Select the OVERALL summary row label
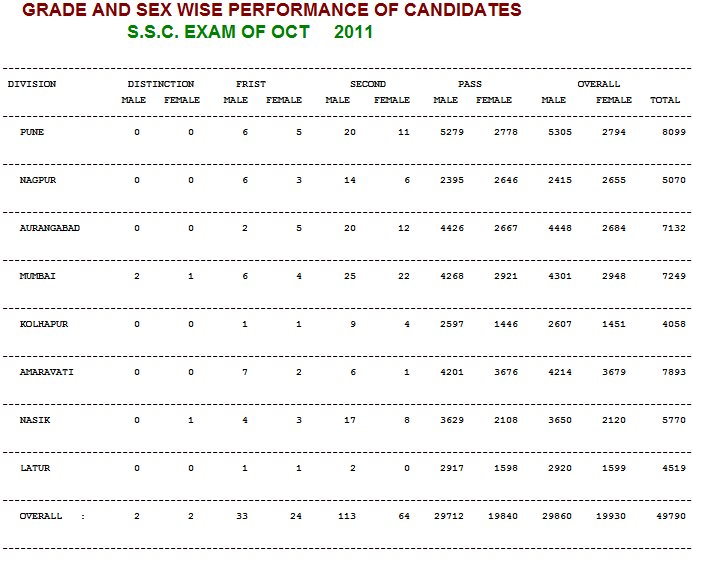 pos(41,516)
